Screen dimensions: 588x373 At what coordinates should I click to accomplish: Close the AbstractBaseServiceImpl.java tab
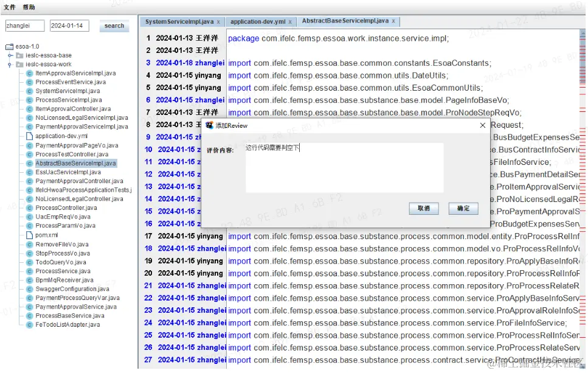coord(393,21)
